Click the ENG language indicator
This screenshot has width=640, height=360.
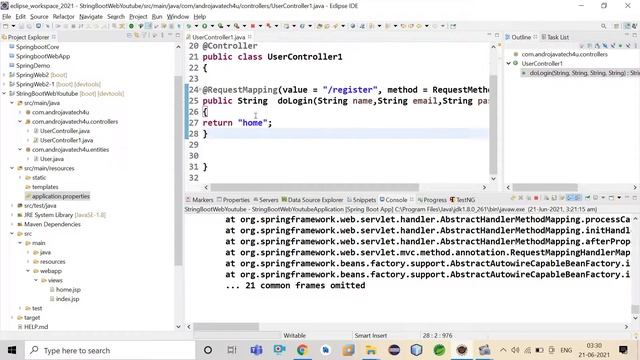click(566, 350)
